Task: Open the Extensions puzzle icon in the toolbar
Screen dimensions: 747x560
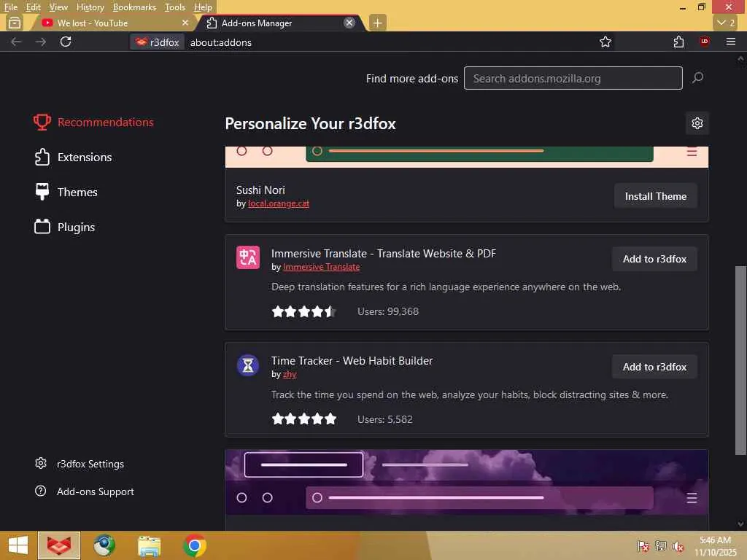Action: (x=679, y=42)
